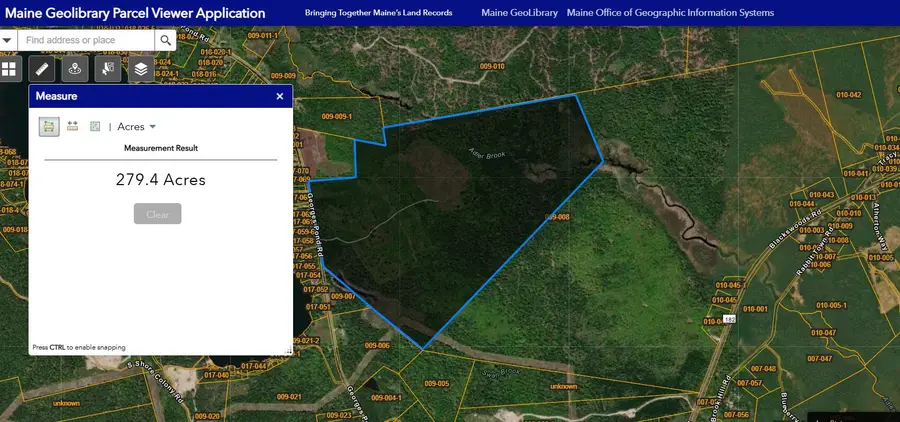The width and height of the screenshot is (900, 422).
Task: Open Maine Office of Geographic Information Systems link
Action: (x=669, y=14)
